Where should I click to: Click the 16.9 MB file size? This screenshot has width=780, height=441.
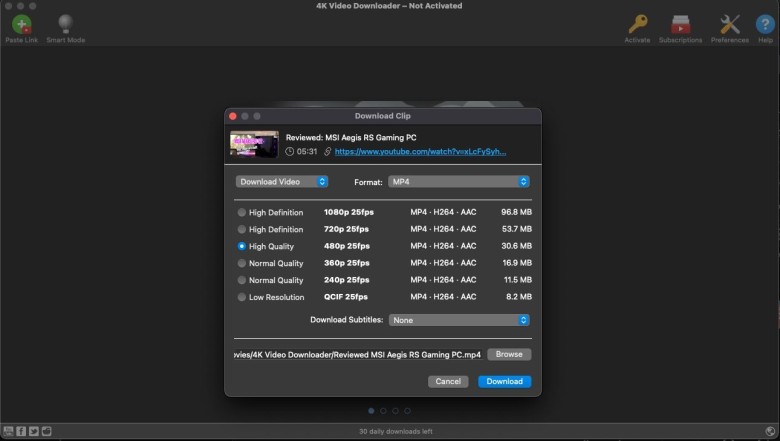point(517,263)
